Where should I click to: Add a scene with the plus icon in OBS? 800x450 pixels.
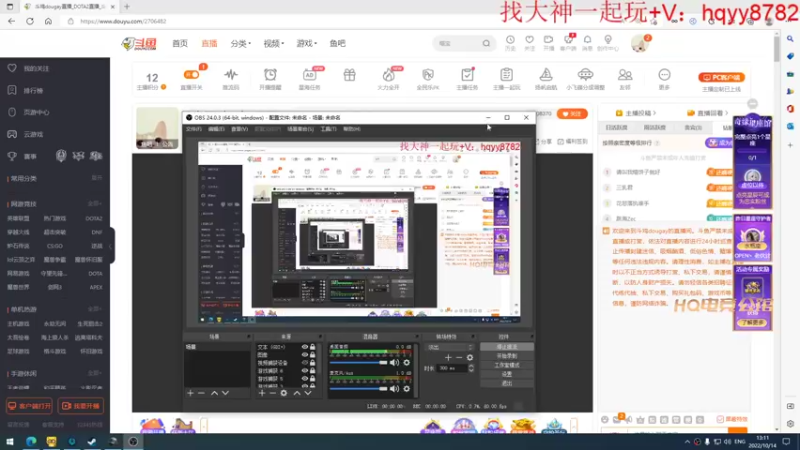pos(190,393)
